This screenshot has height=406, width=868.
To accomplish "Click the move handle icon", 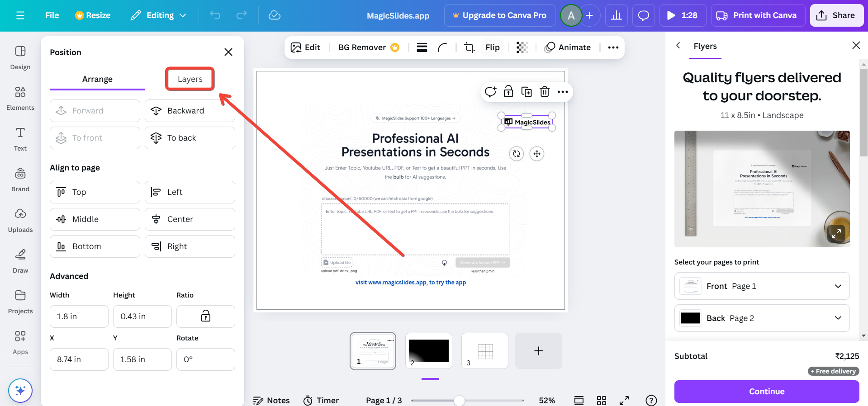I will coord(537,154).
